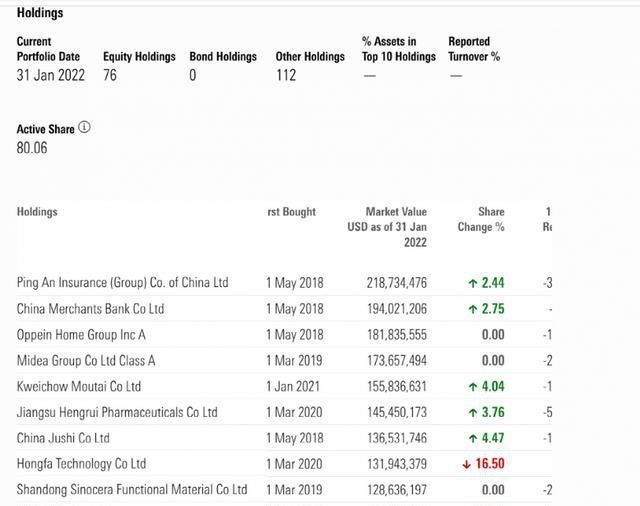This screenshot has width=640, height=506.
Task: Click share change 2.75 for China Merchants
Action: 486,308
